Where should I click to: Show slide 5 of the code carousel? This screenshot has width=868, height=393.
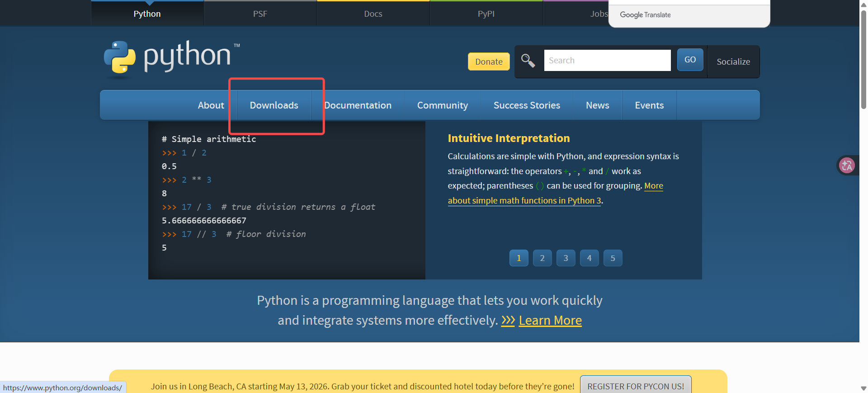(613, 258)
